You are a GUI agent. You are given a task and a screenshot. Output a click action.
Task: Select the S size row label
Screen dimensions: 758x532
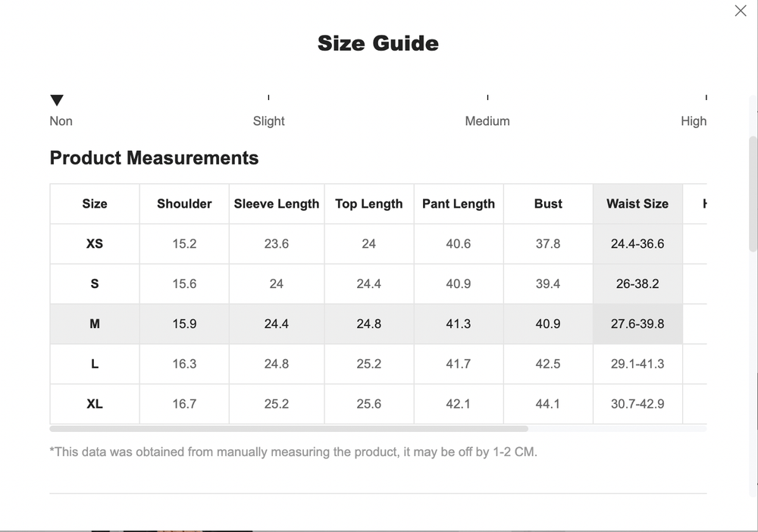click(94, 283)
